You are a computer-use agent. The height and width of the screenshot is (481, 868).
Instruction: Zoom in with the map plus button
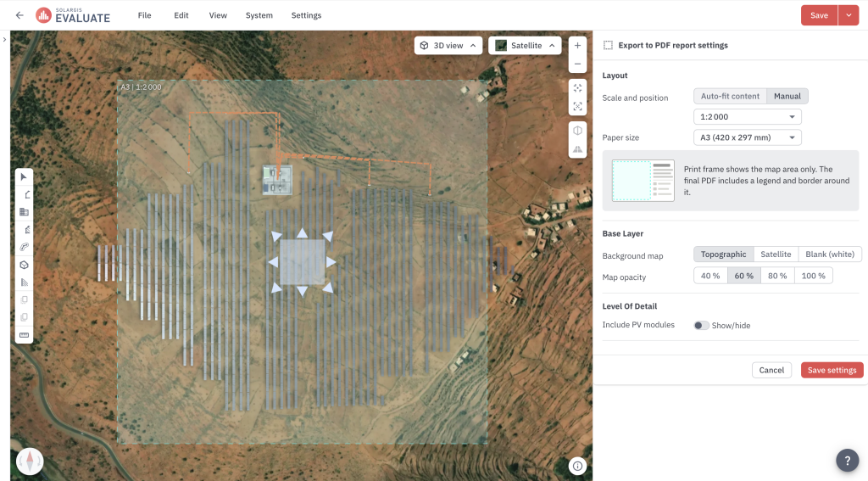[577, 46]
